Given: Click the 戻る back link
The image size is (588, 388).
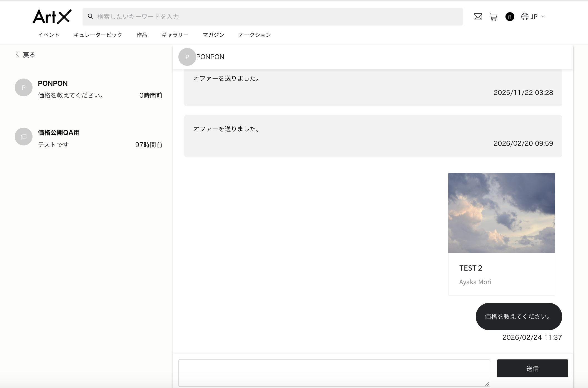Looking at the screenshot, I should pyautogui.click(x=29, y=55).
